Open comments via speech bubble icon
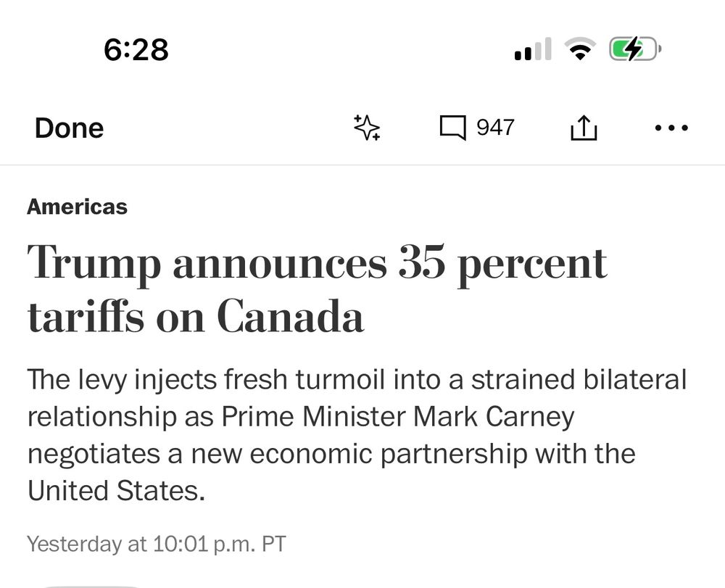This screenshot has width=725, height=588. pos(452,128)
